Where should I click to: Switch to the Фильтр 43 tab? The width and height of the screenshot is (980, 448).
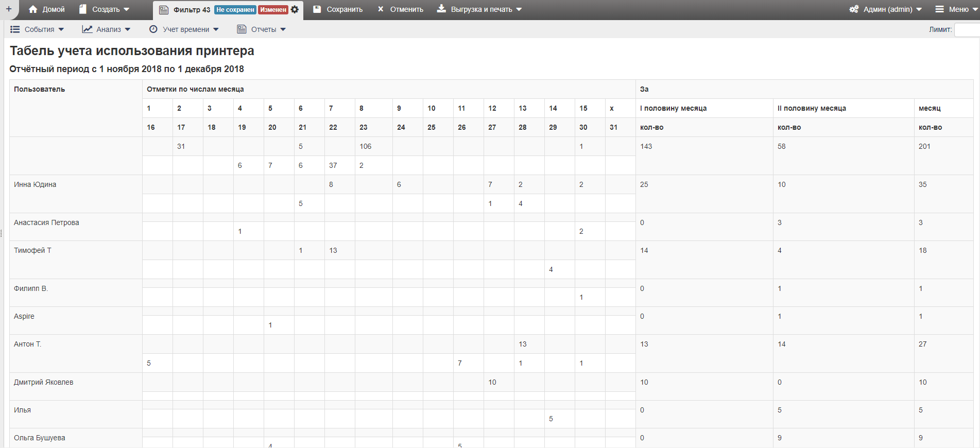click(x=192, y=10)
